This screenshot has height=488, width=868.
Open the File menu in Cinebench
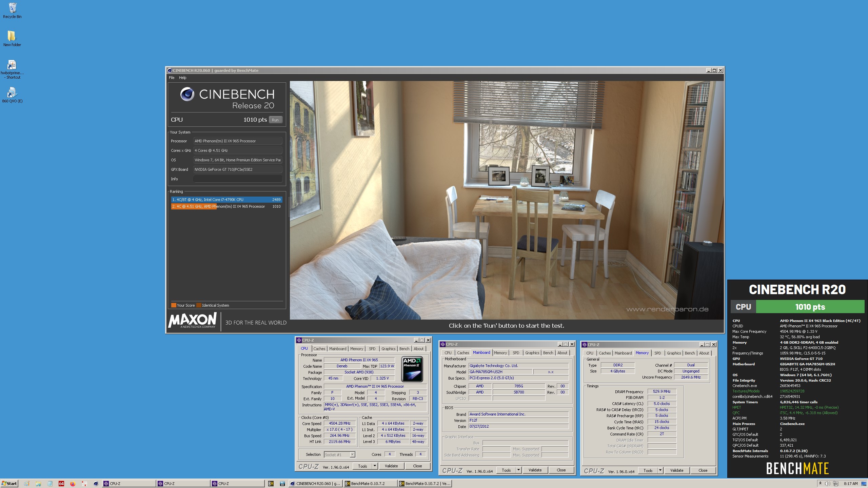pyautogui.click(x=172, y=78)
